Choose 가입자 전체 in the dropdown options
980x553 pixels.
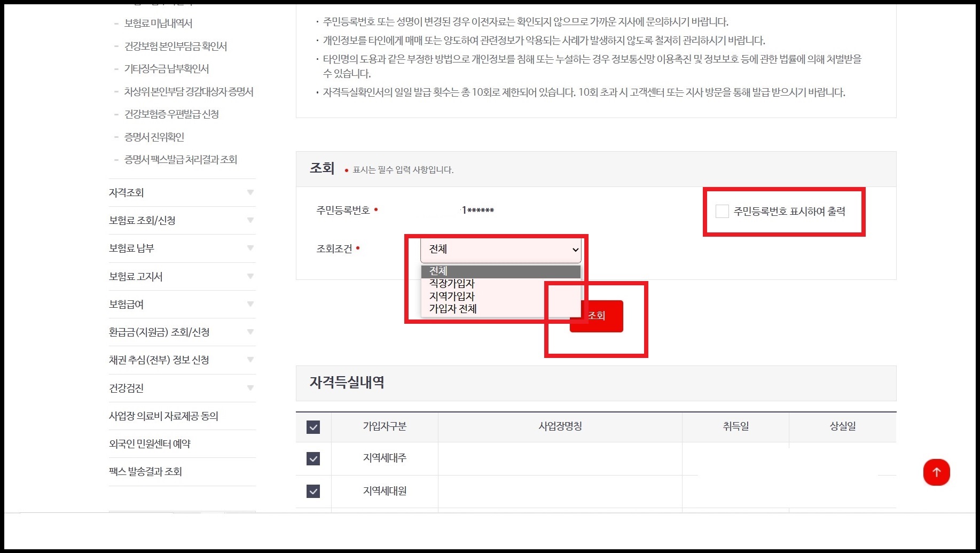pos(452,309)
